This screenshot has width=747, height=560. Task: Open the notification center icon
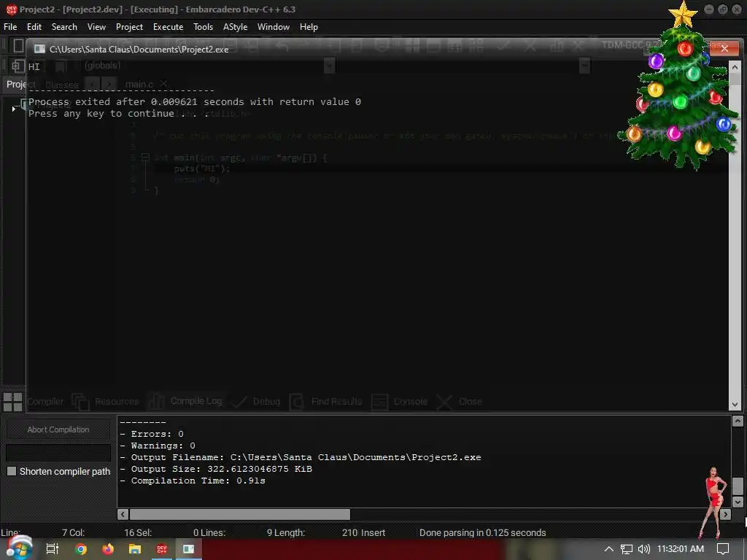pos(723,549)
